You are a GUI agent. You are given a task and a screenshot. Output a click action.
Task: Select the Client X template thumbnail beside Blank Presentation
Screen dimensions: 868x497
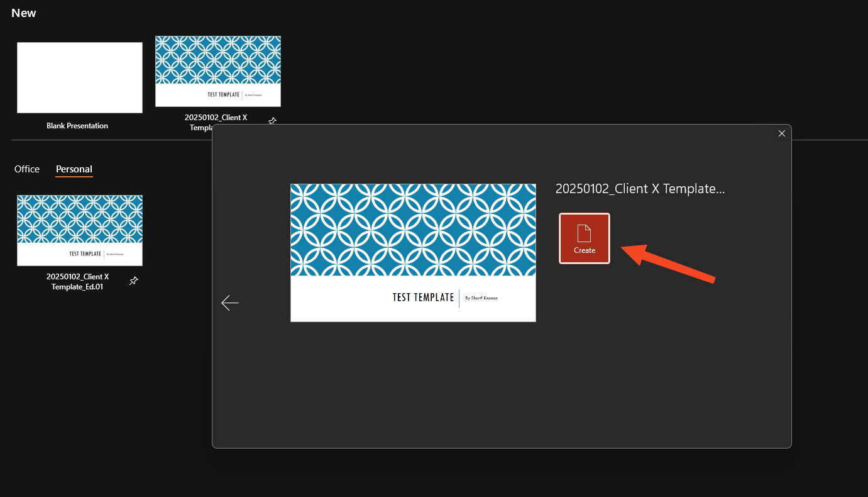pos(218,71)
